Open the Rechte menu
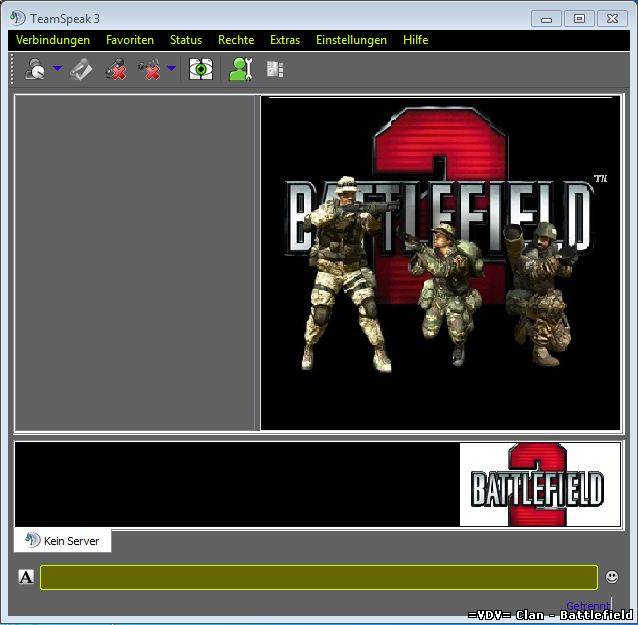The width and height of the screenshot is (638, 625). click(x=236, y=40)
